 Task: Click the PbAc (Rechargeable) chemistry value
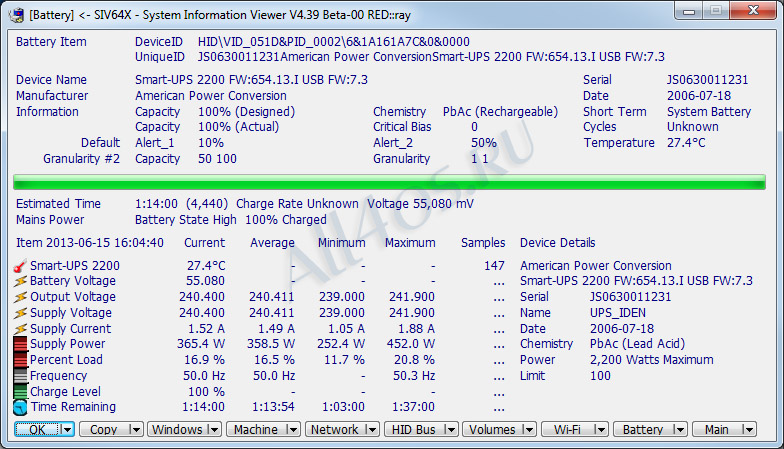coord(500,112)
